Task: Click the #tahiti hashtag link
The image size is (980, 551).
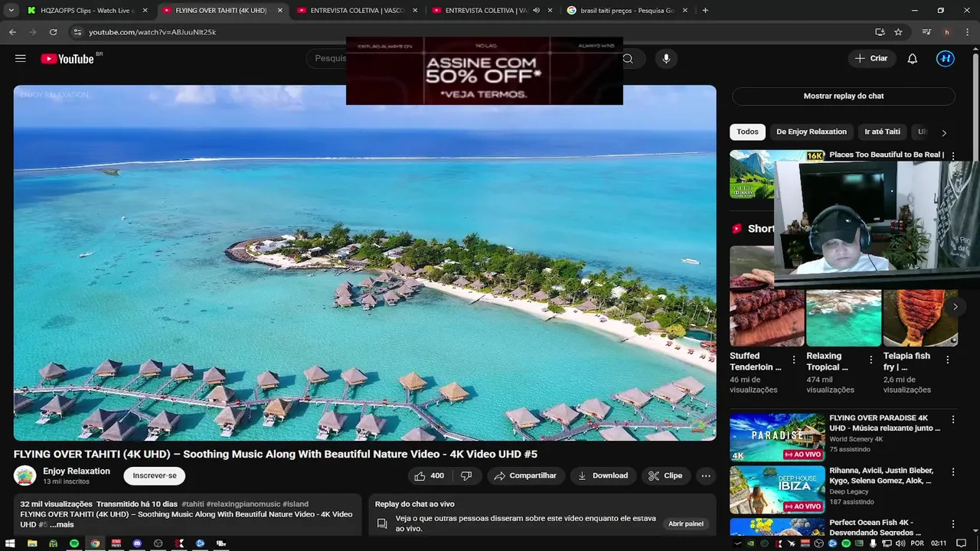Action: pos(192,504)
